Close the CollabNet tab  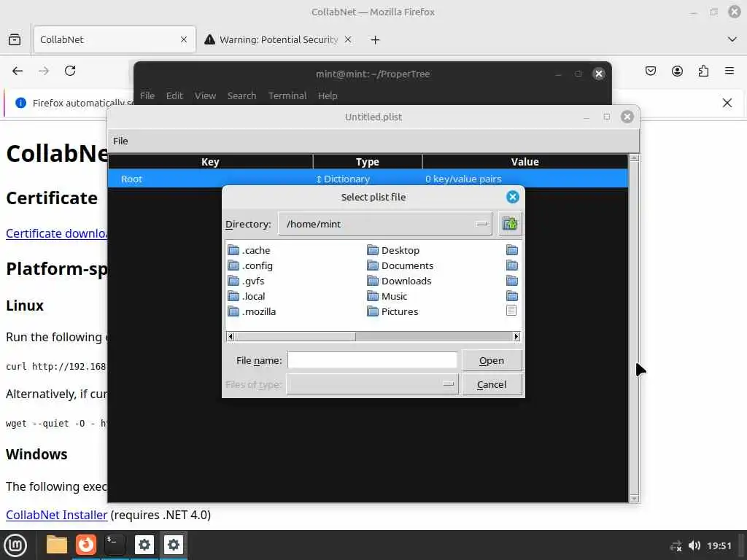click(x=183, y=39)
